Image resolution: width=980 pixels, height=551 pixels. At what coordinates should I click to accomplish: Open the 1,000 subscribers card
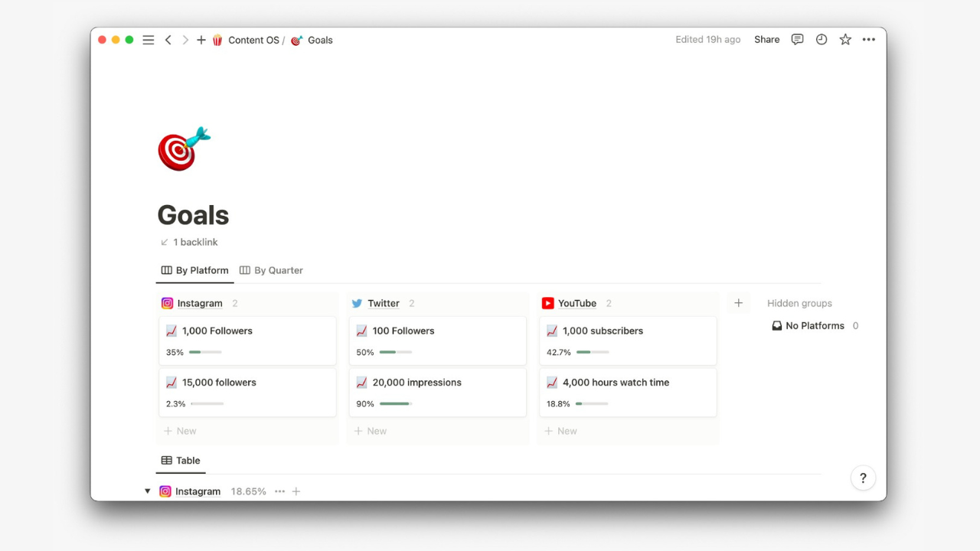click(628, 341)
